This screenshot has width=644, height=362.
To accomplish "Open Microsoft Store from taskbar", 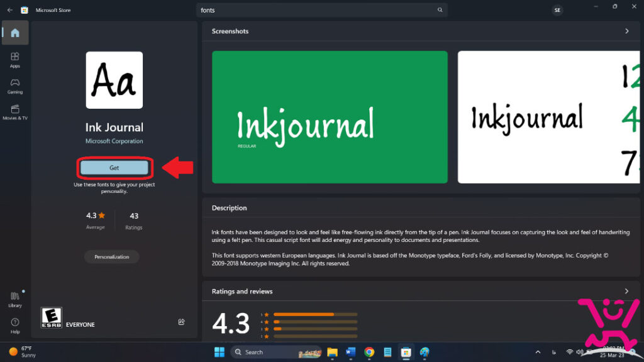I will click(x=406, y=352).
